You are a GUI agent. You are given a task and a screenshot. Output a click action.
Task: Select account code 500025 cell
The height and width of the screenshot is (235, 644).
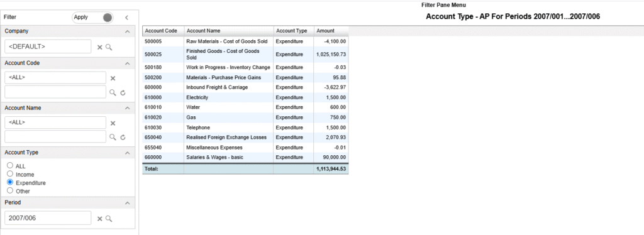coord(163,54)
